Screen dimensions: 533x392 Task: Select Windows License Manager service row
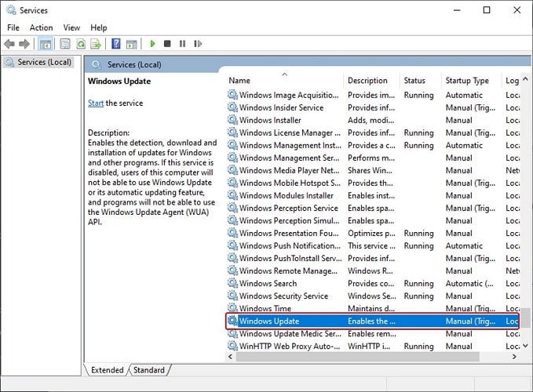(373, 132)
